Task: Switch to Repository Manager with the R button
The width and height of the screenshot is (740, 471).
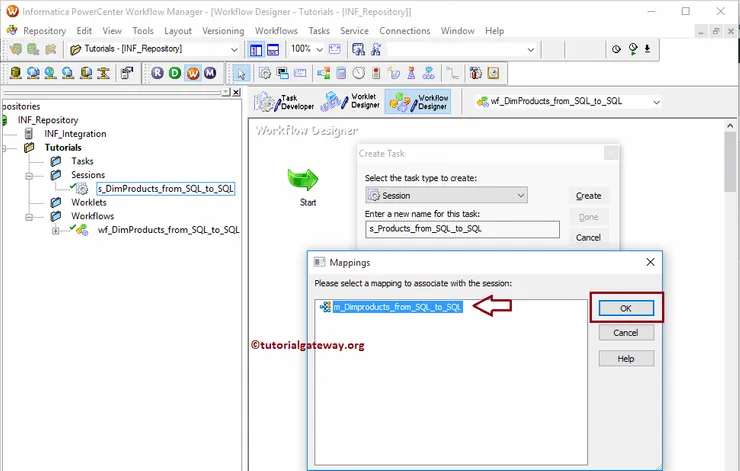Action: coord(158,73)
